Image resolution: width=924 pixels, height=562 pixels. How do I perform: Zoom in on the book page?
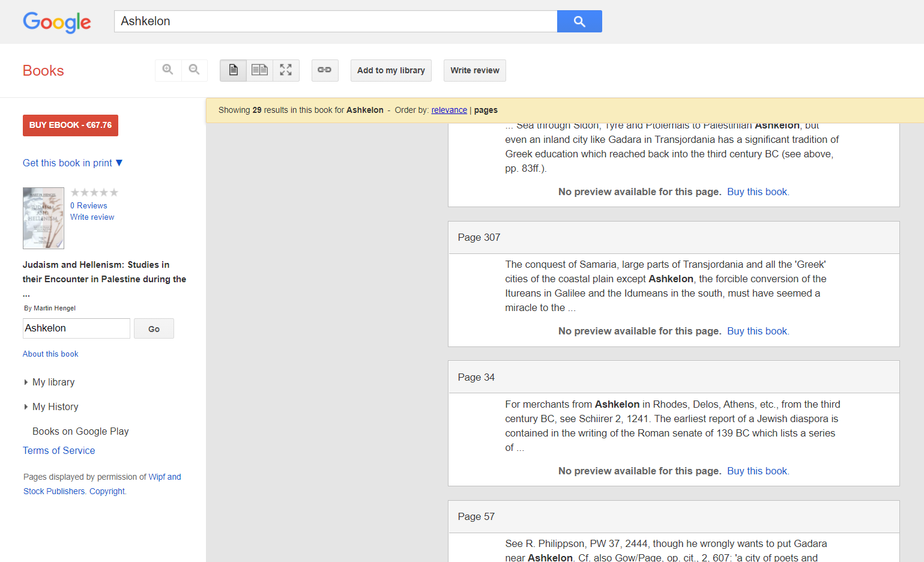click(x=168, y=70)
